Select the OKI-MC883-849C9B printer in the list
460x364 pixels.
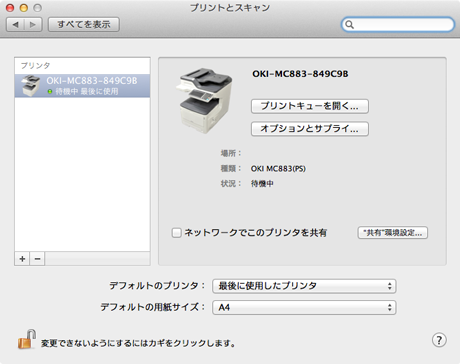point(82,86)
